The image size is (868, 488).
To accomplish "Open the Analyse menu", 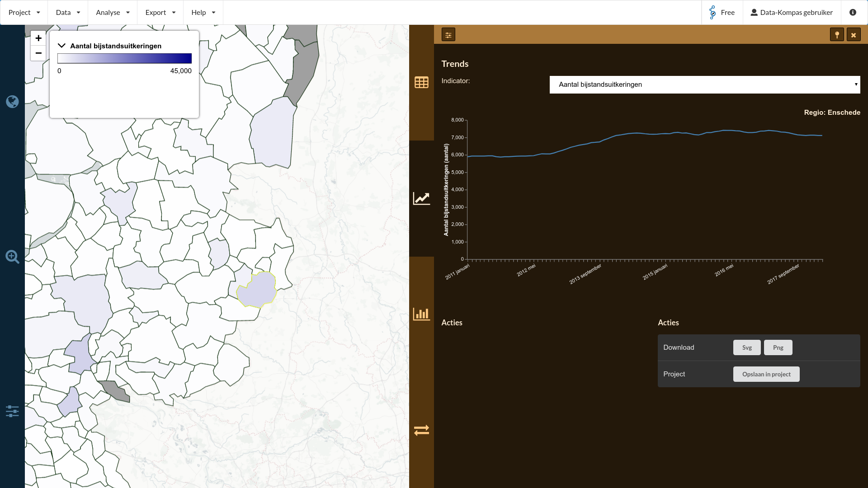I will coord(113,13).
